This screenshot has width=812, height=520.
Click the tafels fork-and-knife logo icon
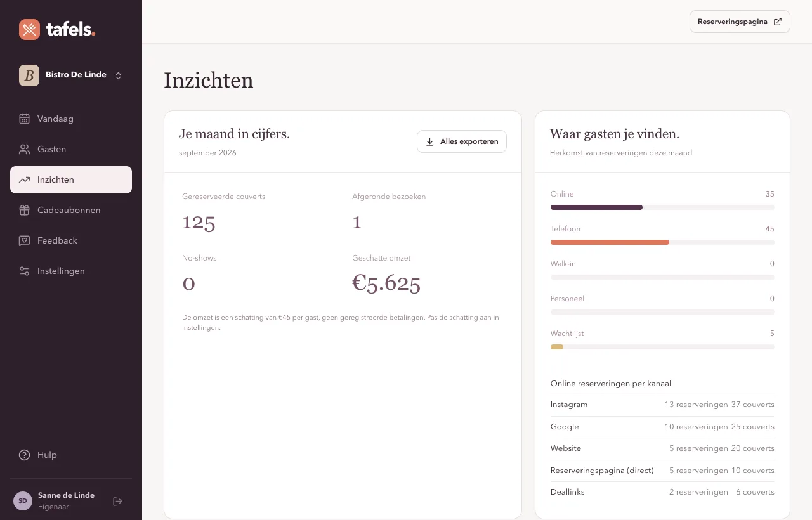click(x=29, y=29)
